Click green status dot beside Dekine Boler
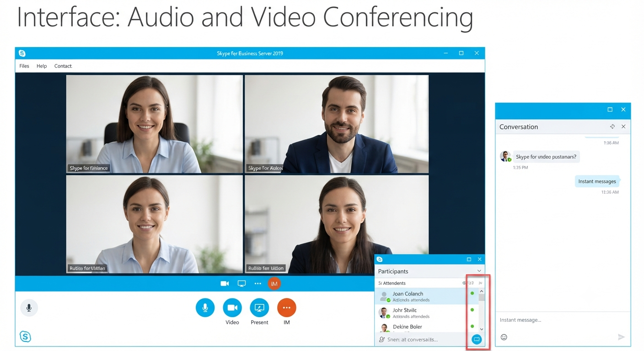644x351 pixels. [472, 326]
